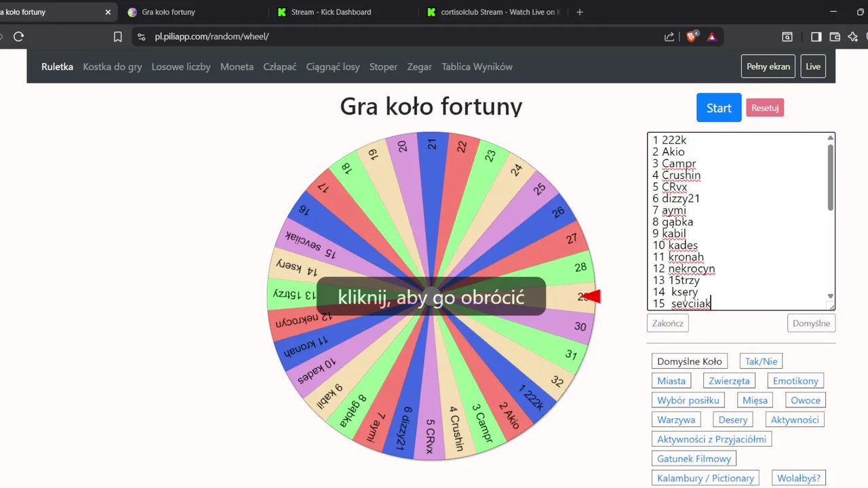The image size is (868, 488).
Task: Select the Miasta preset
Action: [671, 381]
